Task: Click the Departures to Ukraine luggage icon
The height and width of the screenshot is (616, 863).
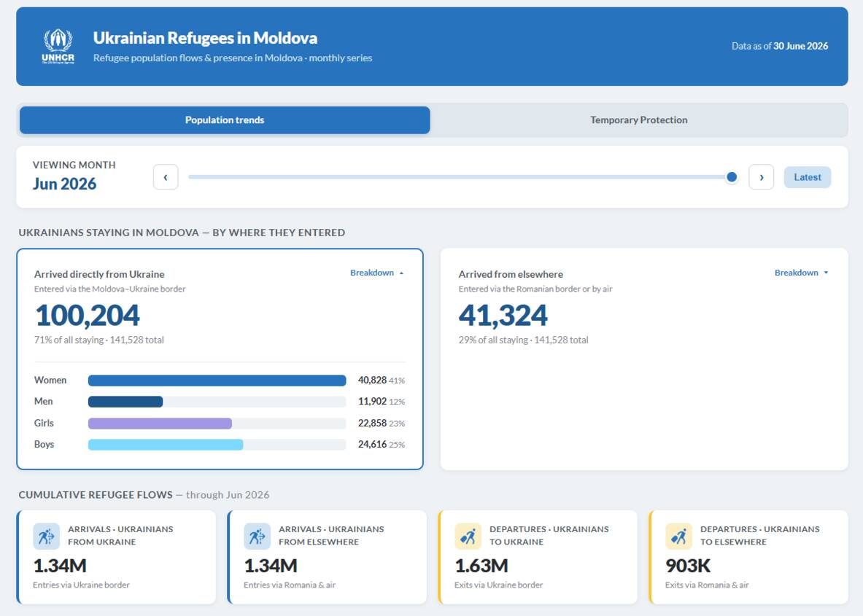Action: [468, 537]
